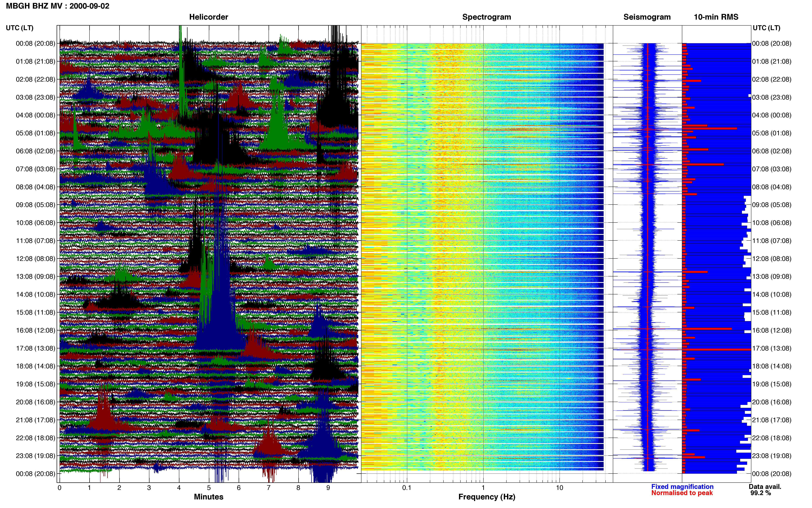Click left time label '00:08 (20:08)' at top
The height and width of the screenshot is (508, 812).
(x=35, y=43)
